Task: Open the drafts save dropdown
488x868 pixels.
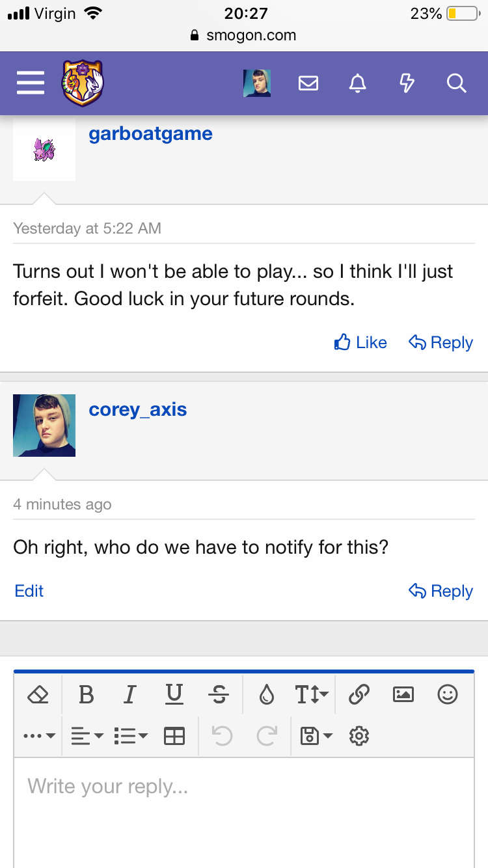Action: [x=316, y=736]
